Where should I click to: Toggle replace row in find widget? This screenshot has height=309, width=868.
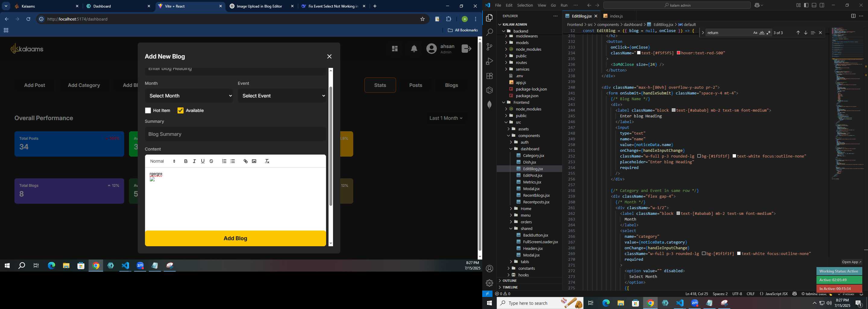coord(703,33)
